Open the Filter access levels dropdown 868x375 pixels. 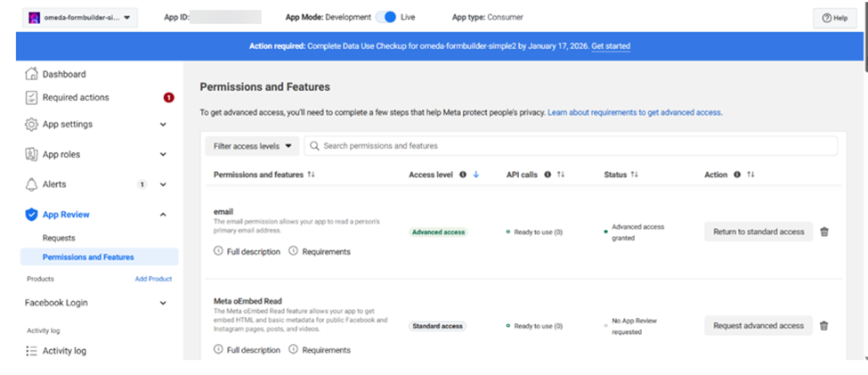tap(252, 146)
